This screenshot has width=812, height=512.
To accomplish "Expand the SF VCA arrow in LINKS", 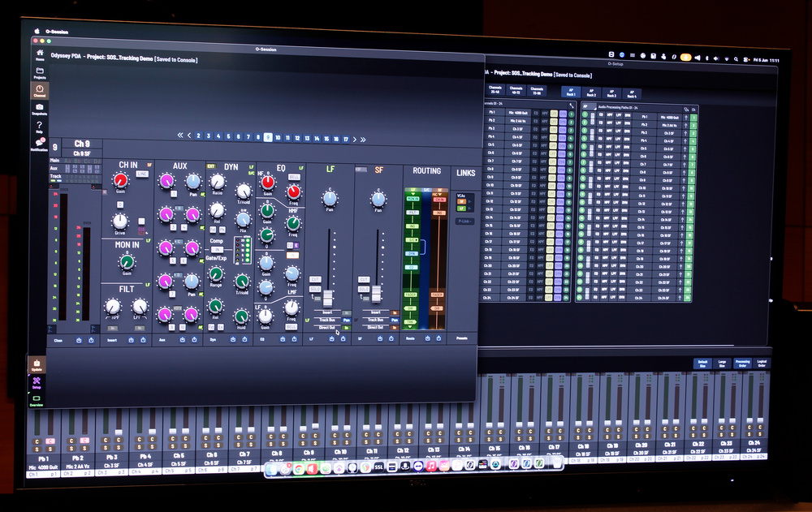I will (469, 201).
